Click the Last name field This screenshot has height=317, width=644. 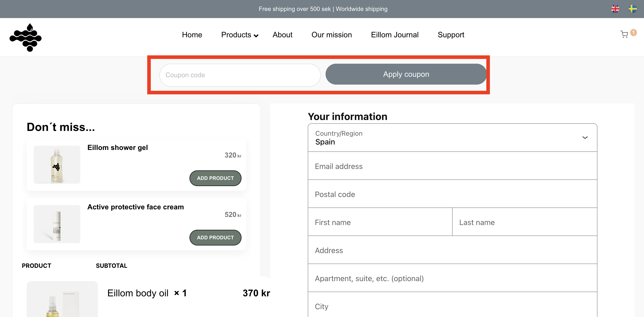[x=525, y=222]
